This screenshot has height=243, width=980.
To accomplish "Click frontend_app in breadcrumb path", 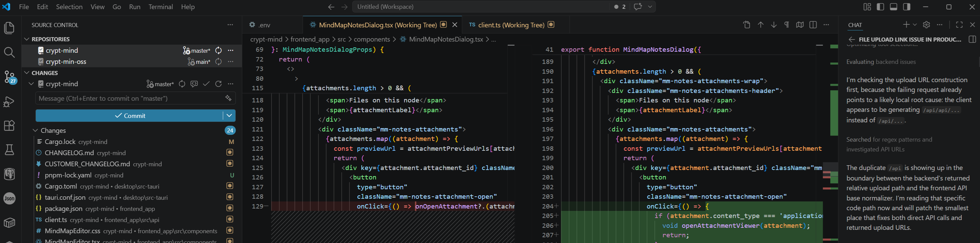I will click(310, 39).
